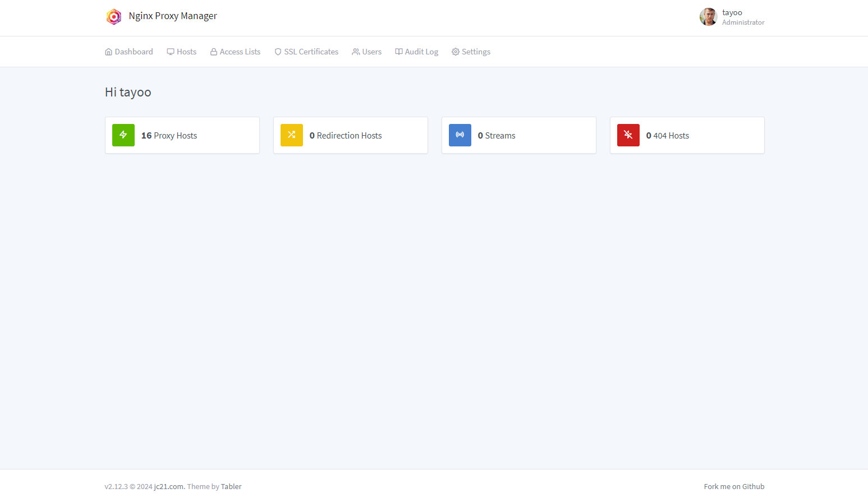This screenshot has height=502, width=868.
Task: Open the 0 Redirection Hosts card
Action: tap(351, 135)
